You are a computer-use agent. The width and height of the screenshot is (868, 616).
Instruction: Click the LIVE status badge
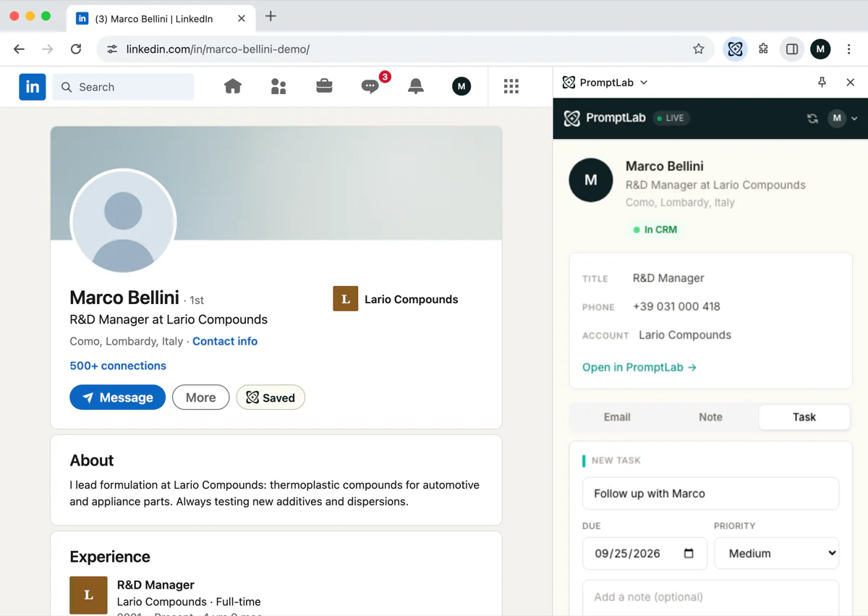tap(671, 118)
